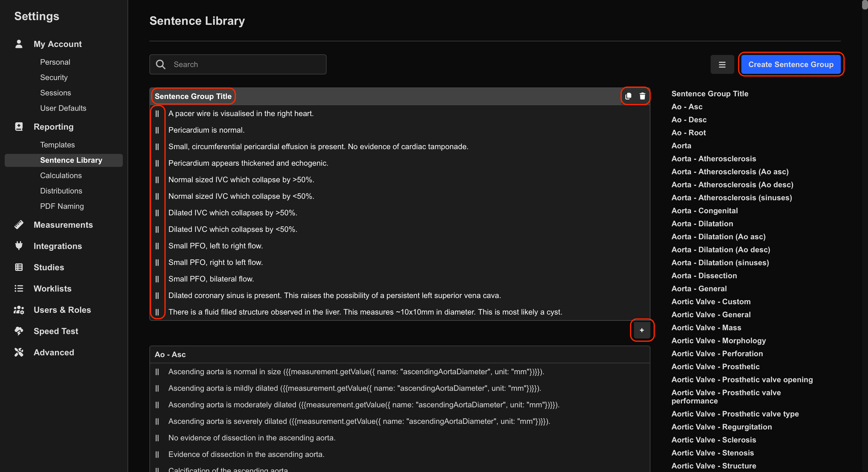Grab the drag handle beside 'Pericardium is normal.'
This screenshot has height=472, width=868.
(157, 130)
